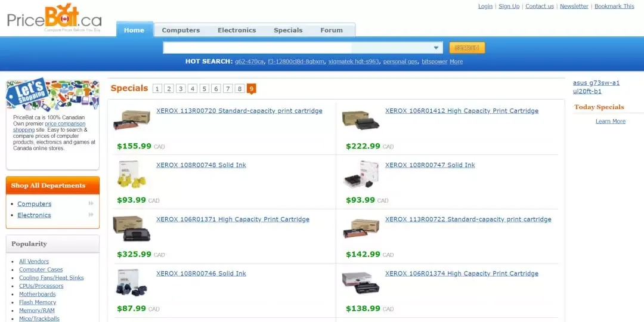Expand arrow next to Computers department

91,203
